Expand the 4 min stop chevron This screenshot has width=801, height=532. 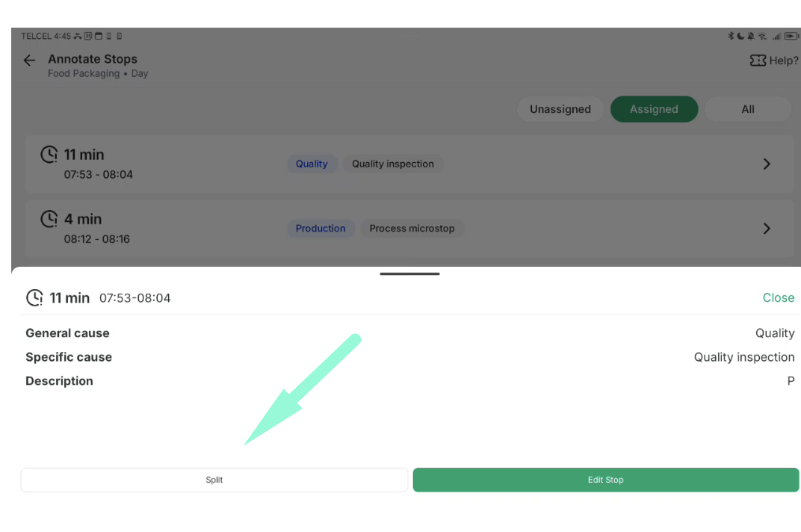pos(767,229)
